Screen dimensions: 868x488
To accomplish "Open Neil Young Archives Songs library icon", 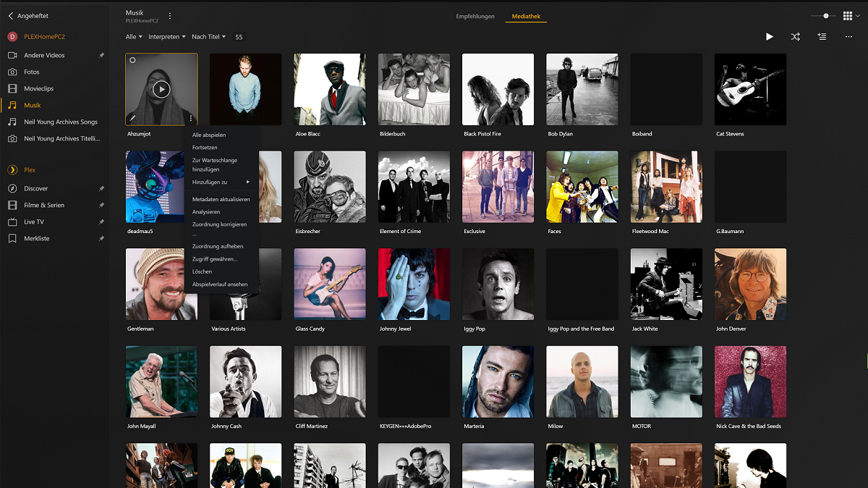I will pos(12,122).
